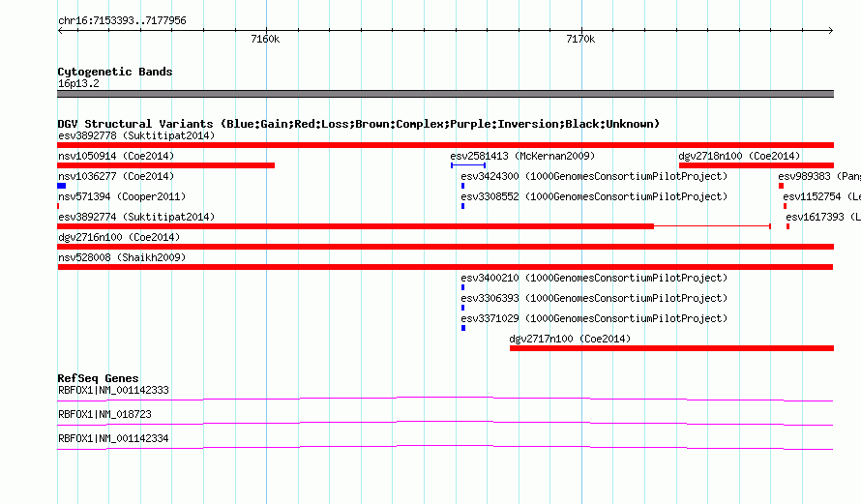Select the blue marker under esv3306393
This screenshot has height=504, width=861.
pos(462,308)
